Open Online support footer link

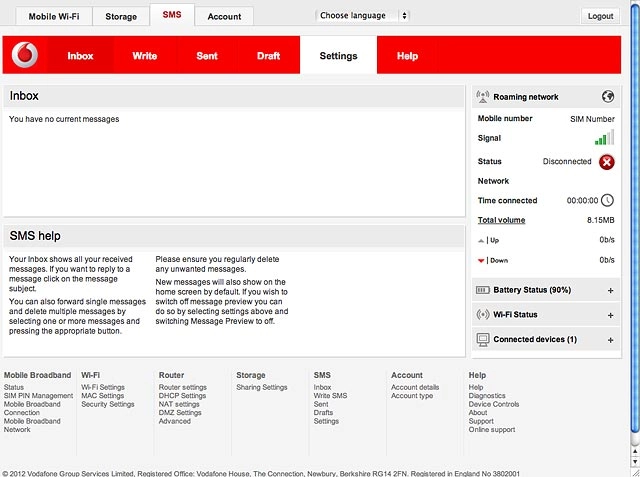tap(492, 430)
